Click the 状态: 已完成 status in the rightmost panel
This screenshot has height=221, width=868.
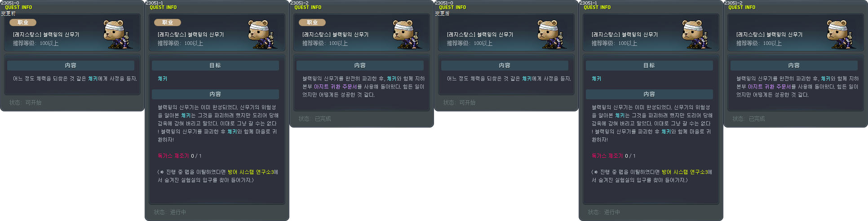748,119
